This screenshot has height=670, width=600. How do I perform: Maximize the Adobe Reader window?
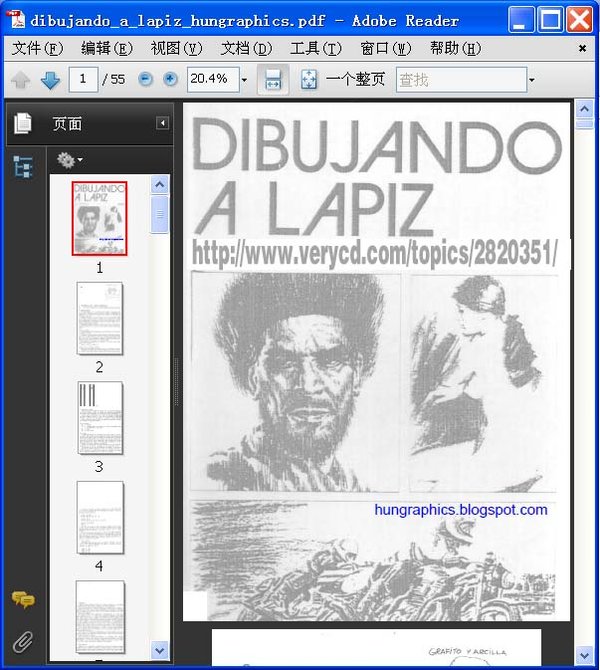(550, 20)
